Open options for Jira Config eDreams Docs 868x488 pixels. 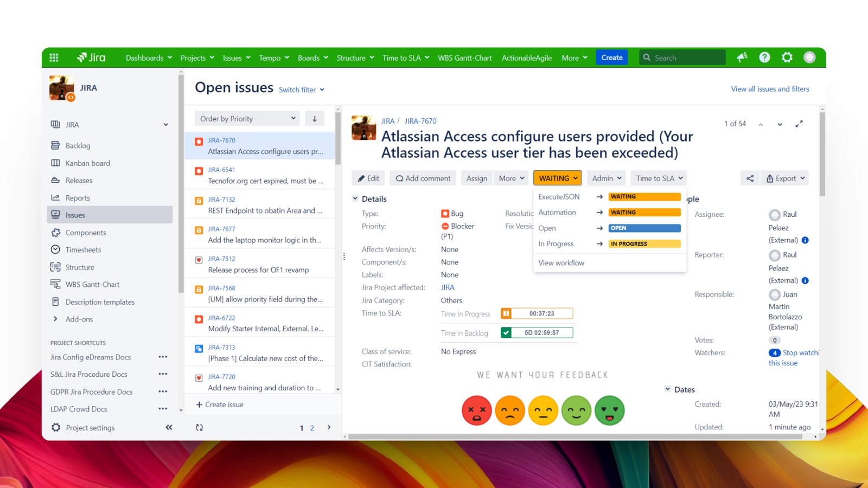pyautogui.click(x=163, y=357)
